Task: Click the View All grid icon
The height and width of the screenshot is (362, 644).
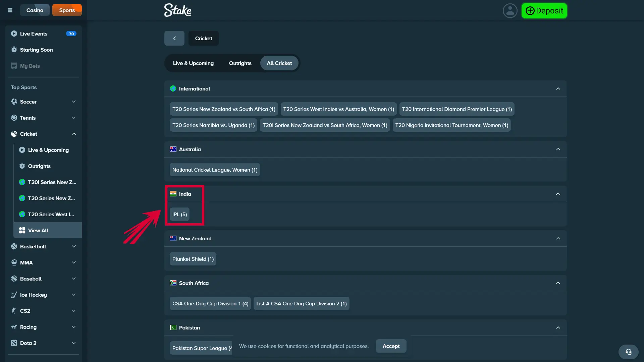Action: 22,230
